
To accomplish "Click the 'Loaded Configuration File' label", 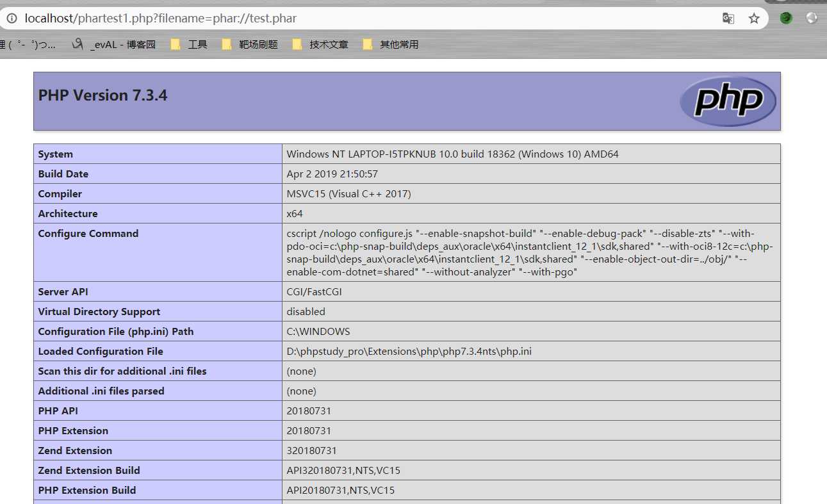I will coord(101,352).
